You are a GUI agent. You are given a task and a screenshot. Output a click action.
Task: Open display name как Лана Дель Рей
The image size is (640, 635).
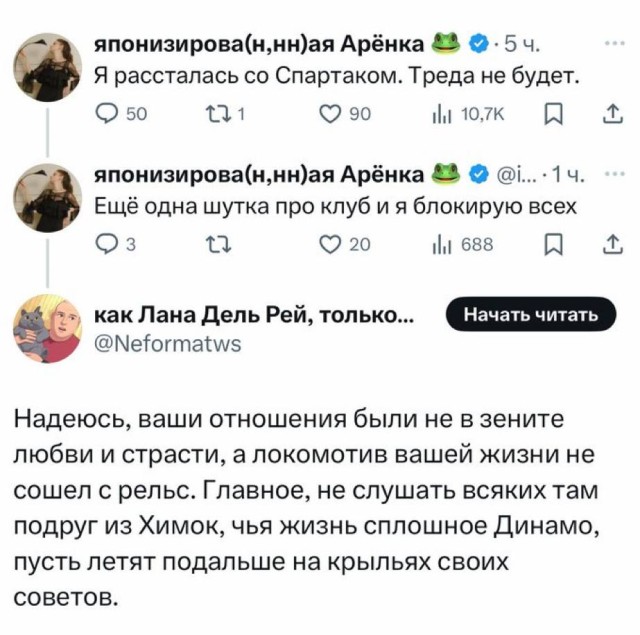[254, 315]
